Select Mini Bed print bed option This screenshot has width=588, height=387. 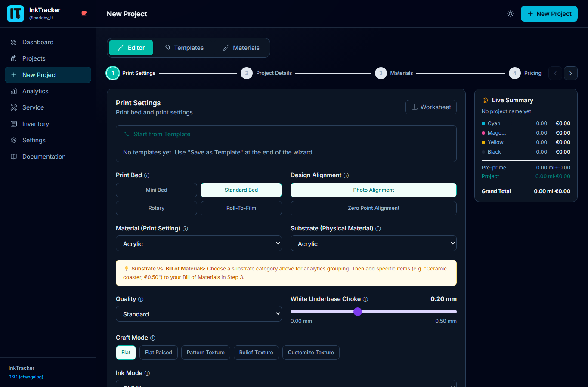coord(156,190)
